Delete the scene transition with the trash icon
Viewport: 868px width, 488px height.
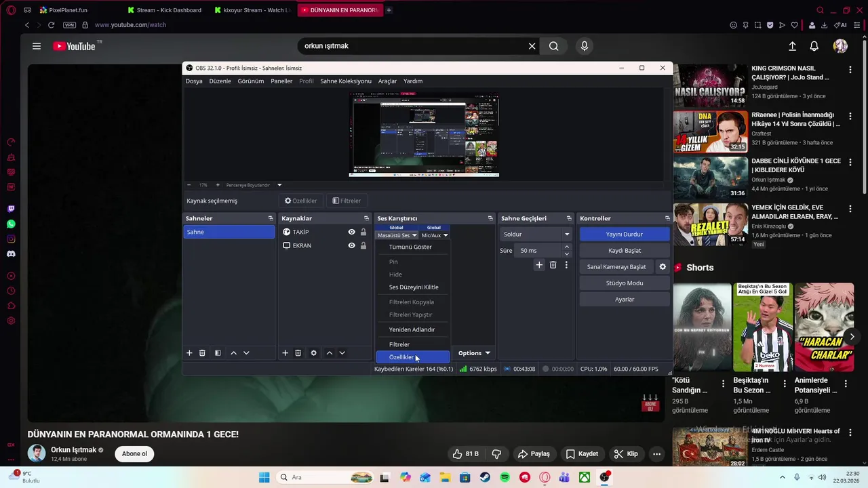click(x=553, y=265)
